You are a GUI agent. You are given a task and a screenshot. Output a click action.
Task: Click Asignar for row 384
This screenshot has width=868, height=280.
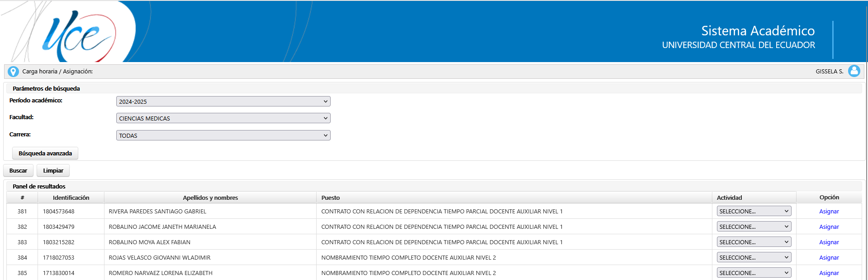(829, 257)
